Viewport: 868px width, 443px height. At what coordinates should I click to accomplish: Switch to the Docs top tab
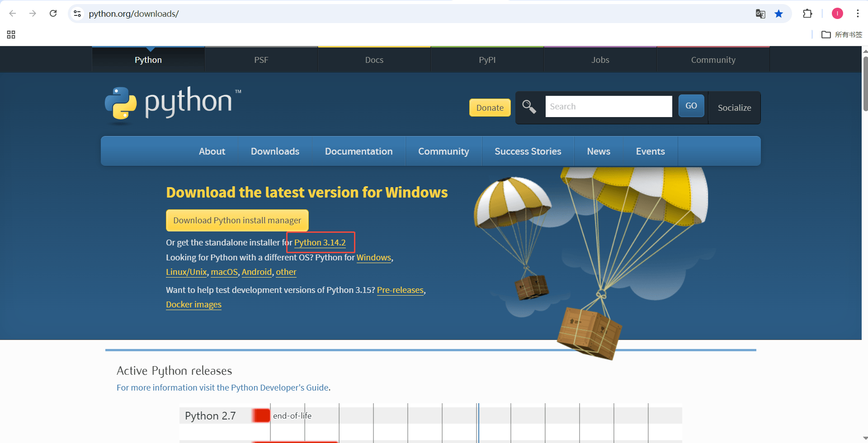374,60
